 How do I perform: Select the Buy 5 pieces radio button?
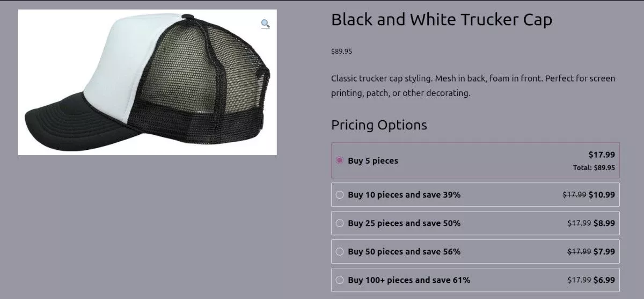340,161
